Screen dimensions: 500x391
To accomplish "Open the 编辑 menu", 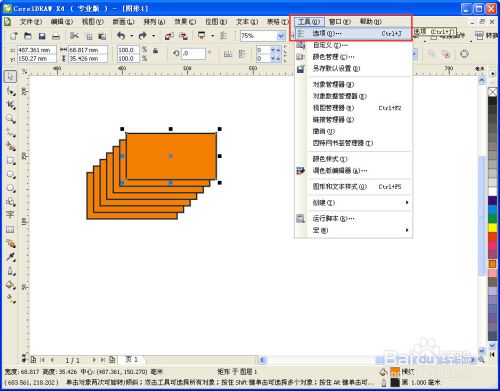I will tap(62, 22).
